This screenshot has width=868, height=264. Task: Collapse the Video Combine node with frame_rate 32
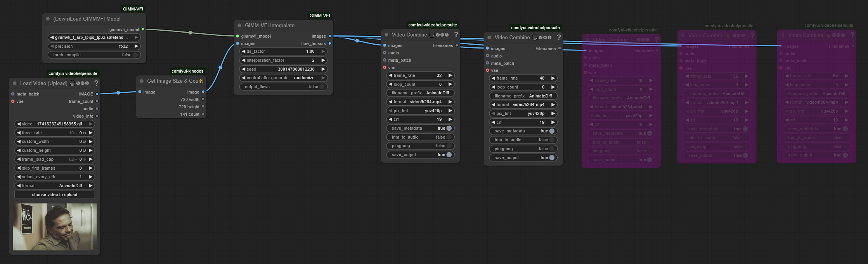pyautogui.click(x=386, y=35)
